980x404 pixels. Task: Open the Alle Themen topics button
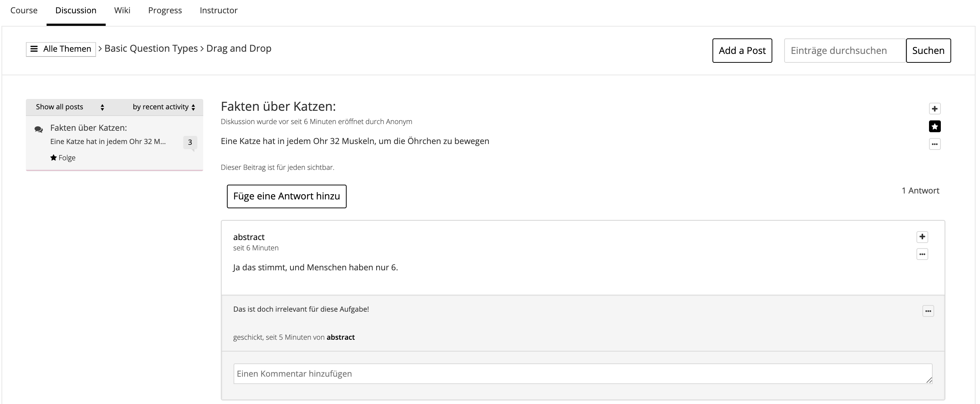[x=61, y=49]
